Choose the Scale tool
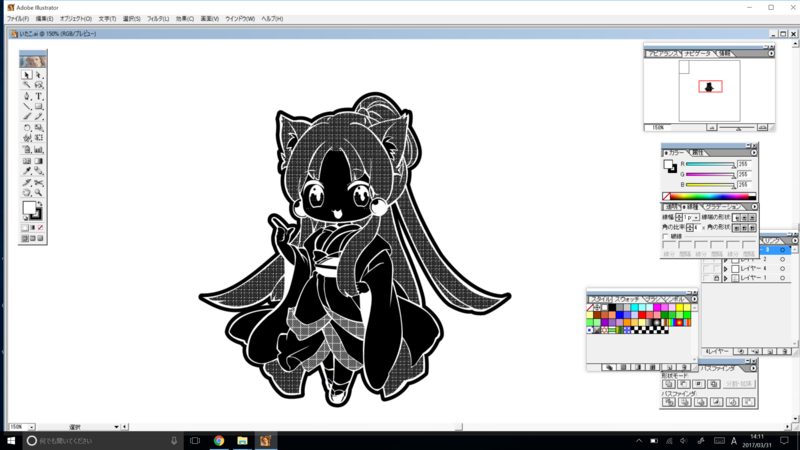Screen dimensions: 800x450 (x=39, y=128)
